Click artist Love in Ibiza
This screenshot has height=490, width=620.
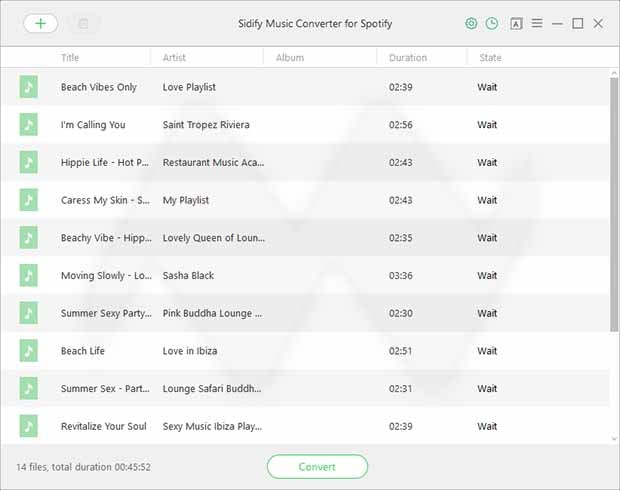click(190, 351)
